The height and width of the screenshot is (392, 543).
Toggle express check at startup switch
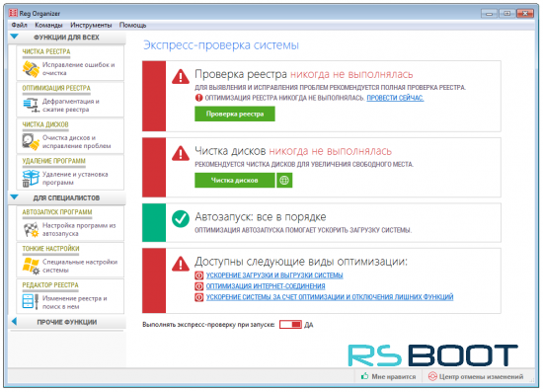[290, 325]
